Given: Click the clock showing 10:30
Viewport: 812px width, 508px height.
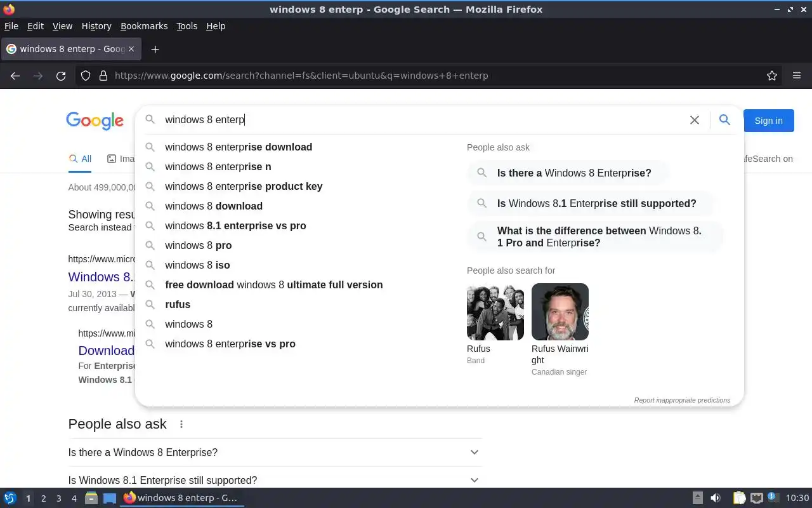Looking at the screenshot, I should 797,498.
